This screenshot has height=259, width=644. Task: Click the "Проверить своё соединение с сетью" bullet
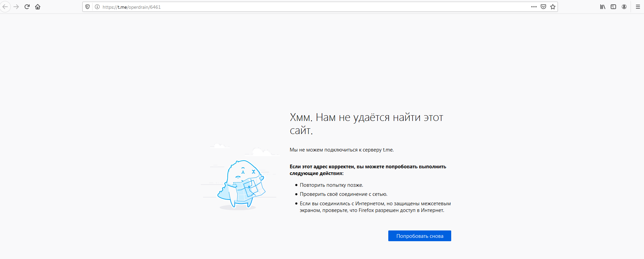tap(343, 194)
